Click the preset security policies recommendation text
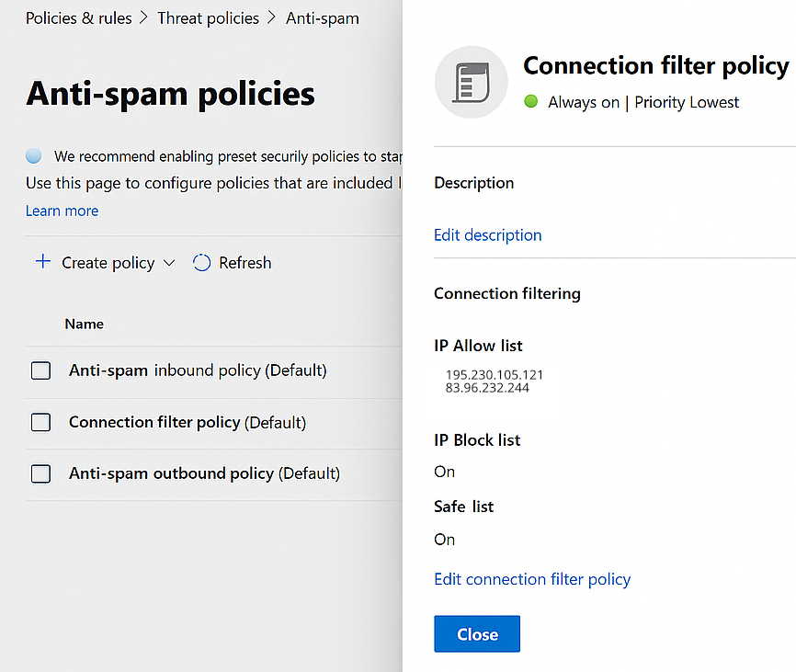 [228, 156]
